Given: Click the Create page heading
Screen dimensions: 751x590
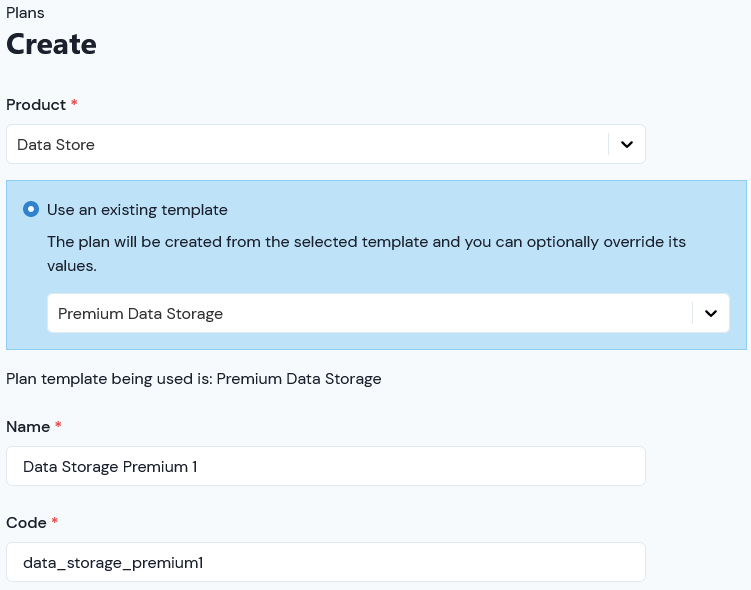Looking at the screenshot, I should (x=51, y=44).
